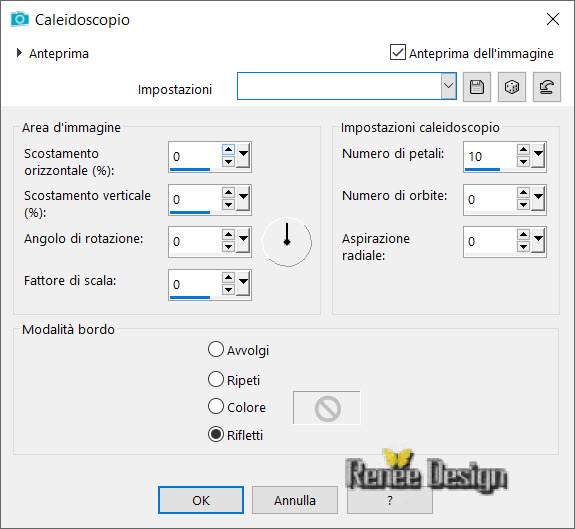Click the reset to default arrow icon
The image size is (575, 529).
(x=546, y=87)
